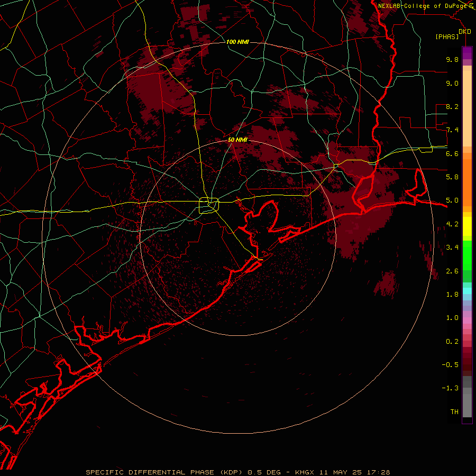Click the 50 NMI range ring label
476x476 pixels.
pyautogui.click(x=237, y=140)
